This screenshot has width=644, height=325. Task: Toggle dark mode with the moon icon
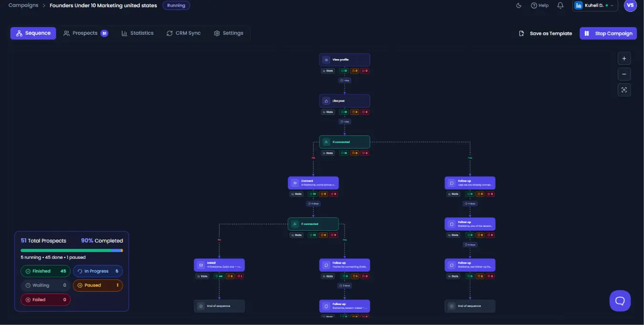519,6
